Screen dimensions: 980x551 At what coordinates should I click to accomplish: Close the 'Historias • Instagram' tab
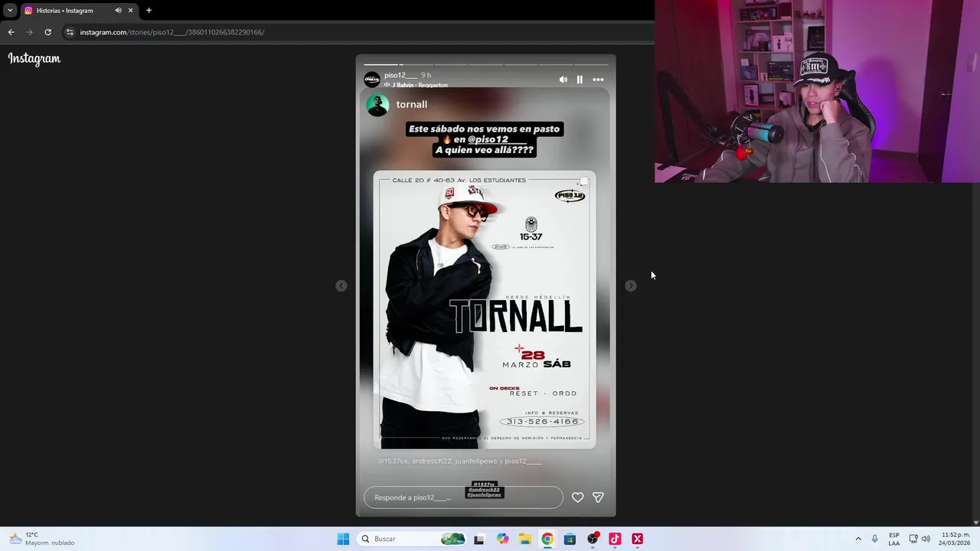(130, 11)
